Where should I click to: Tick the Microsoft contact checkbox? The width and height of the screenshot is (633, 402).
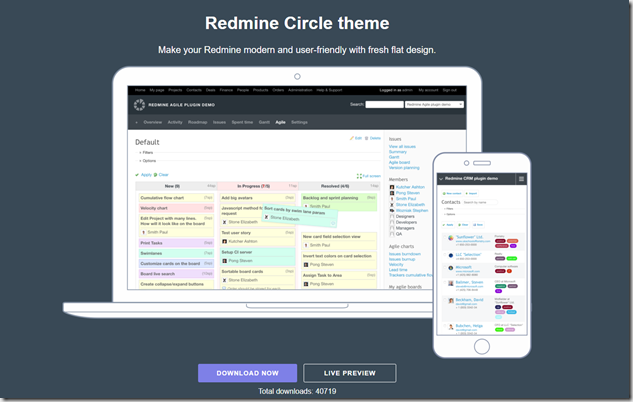coord(444,267)
